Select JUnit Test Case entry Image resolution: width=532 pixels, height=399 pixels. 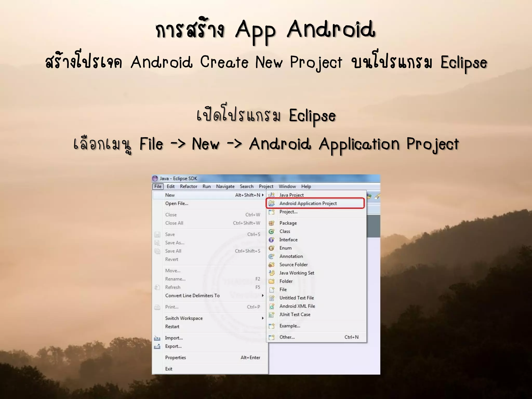[316, 314]
